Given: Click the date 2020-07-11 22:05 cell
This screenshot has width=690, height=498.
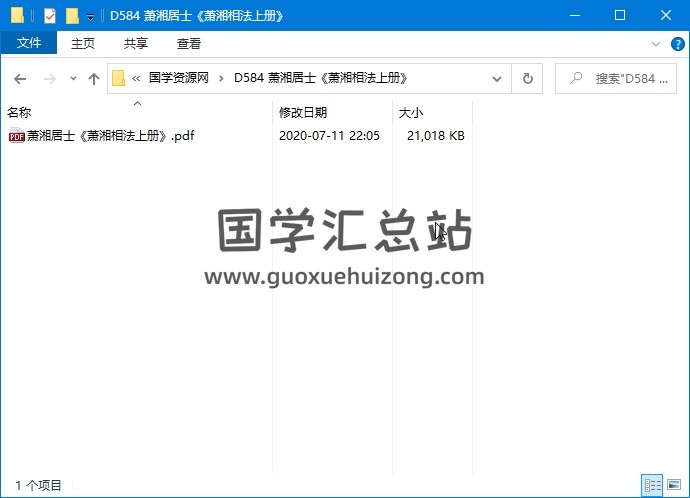Looking at the screenshot, I should (x=329, y=135).
